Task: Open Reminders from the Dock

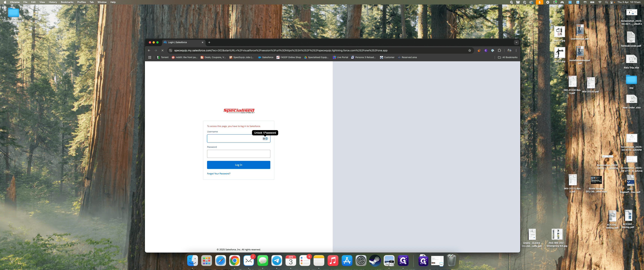Action: tap(305, 260)
